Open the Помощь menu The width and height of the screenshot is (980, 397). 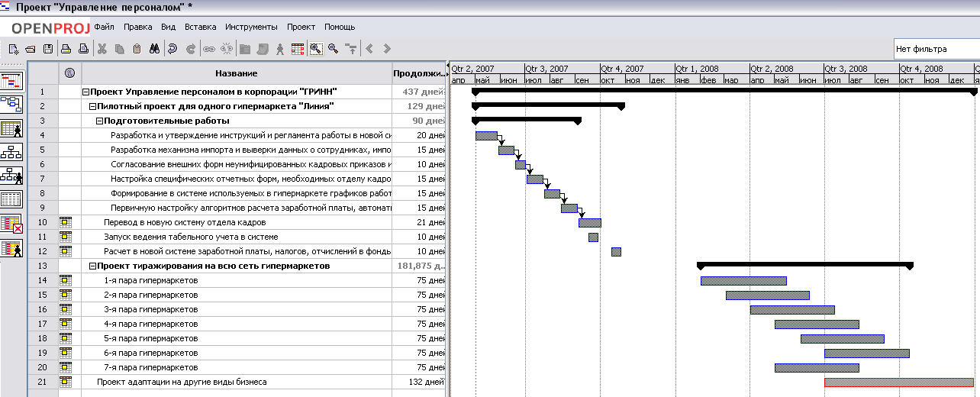pyautogui.click(x=340, y=27)
